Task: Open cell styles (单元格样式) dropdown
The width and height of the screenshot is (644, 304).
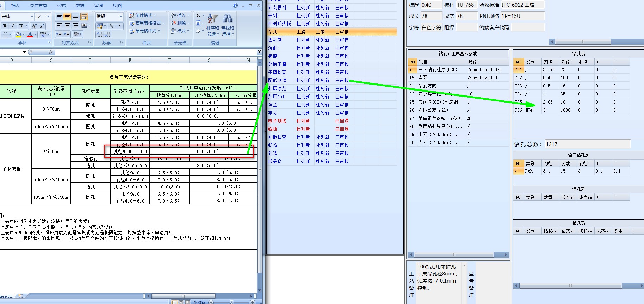Action: (144, 31)
